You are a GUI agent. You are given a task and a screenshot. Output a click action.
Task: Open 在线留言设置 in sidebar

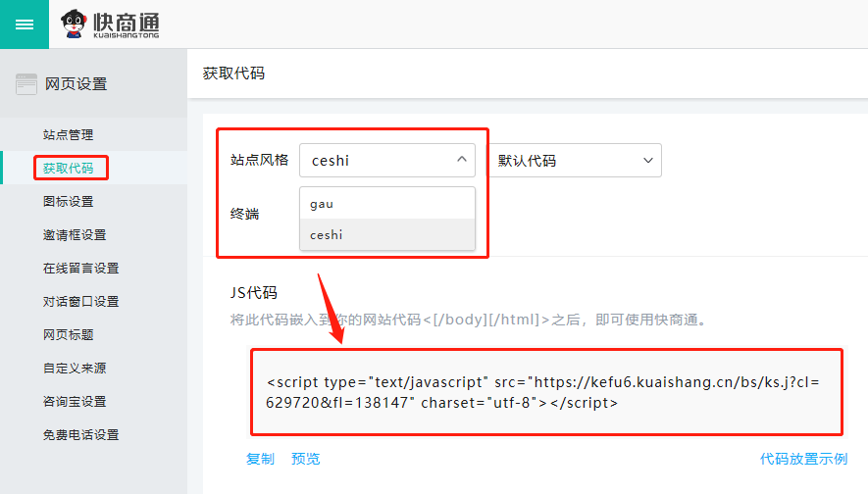pyautogui.click(x=80, y=268)
